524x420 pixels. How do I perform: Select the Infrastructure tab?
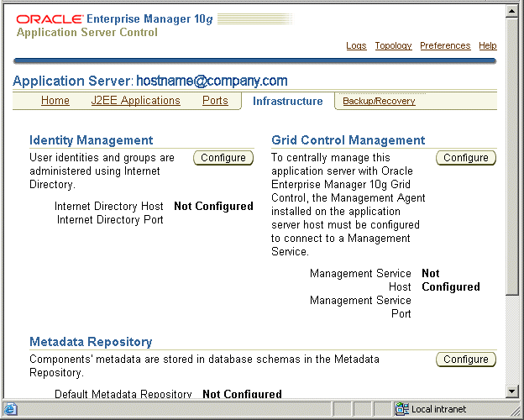(288, 101)
